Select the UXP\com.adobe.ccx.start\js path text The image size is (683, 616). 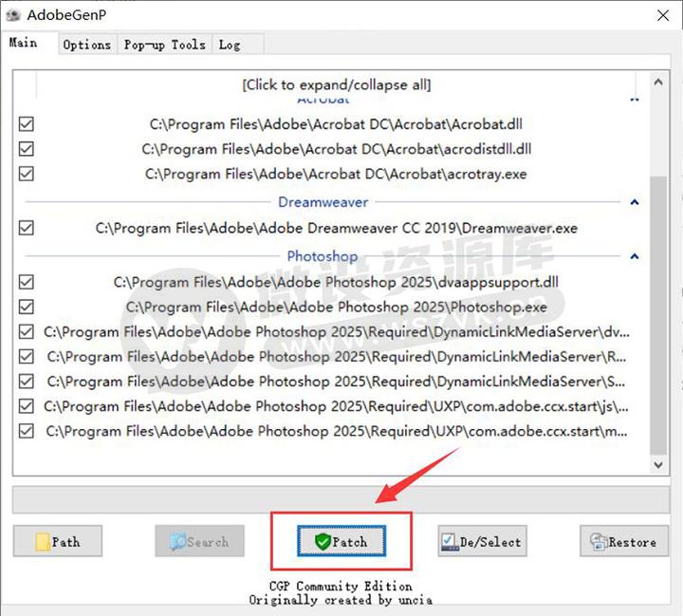(336, 406)
